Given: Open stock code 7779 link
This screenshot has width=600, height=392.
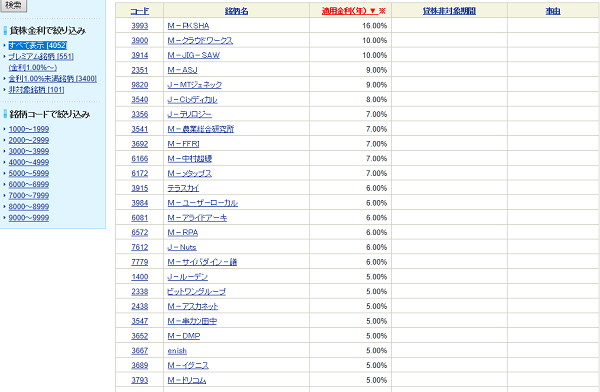Looking at the screenshot, I should click(x=140, y=262).
